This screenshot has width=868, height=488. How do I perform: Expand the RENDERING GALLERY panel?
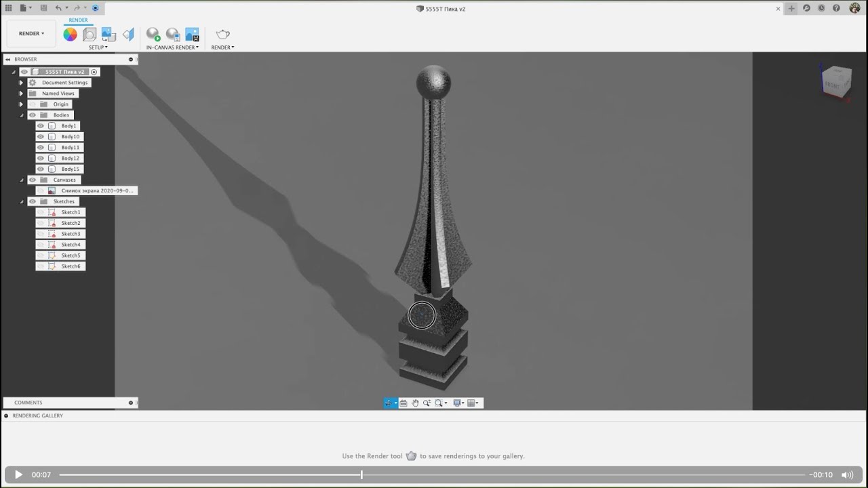coord(6,415)
